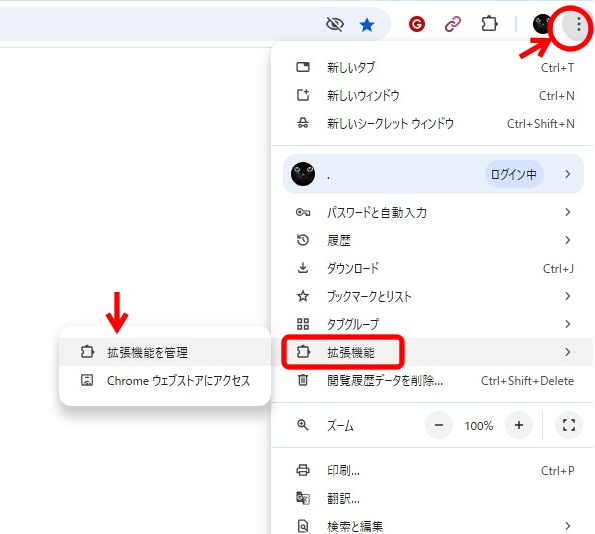595x534 pixels.
Task: Select 拡張機能を管理 in the submenu
Action: pos(165,352)
